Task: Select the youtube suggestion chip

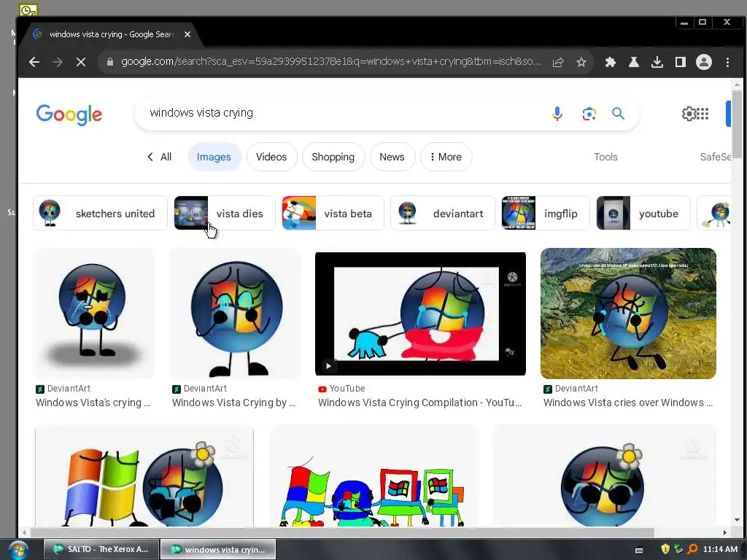Action: click(643, 213)
